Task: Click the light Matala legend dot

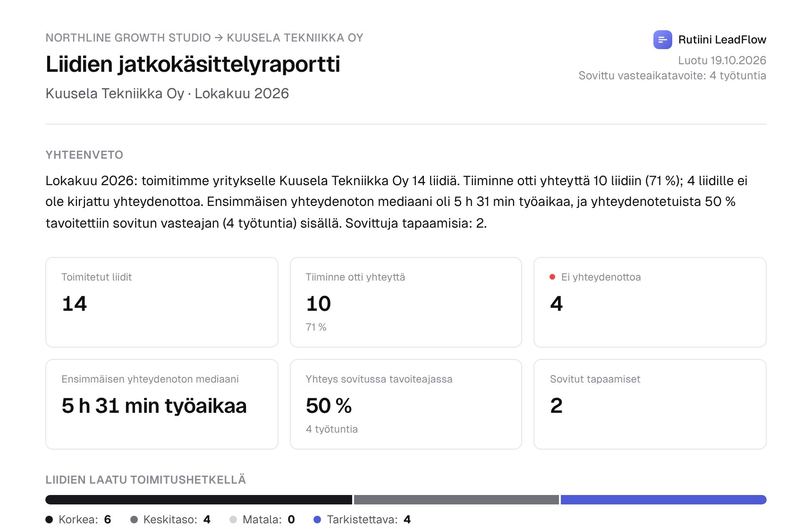Action: [x=233, y=520]
